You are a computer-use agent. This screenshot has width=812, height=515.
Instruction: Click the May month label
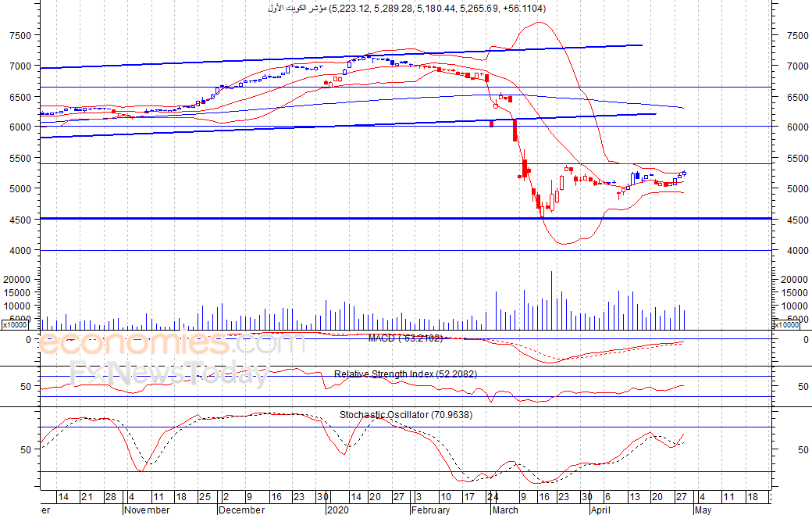703,510
